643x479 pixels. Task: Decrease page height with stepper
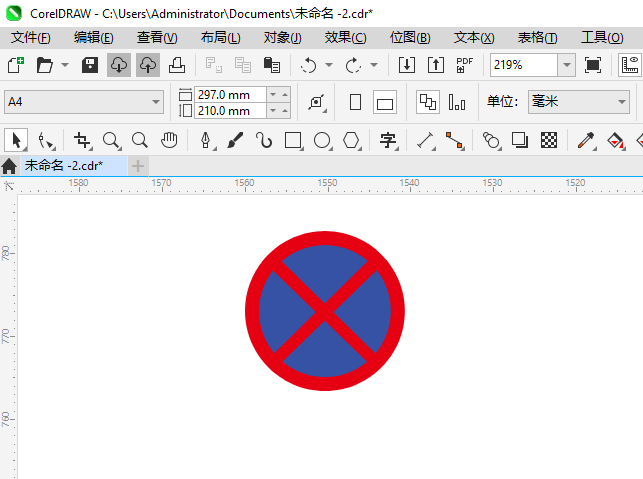[x=273, y=111]
